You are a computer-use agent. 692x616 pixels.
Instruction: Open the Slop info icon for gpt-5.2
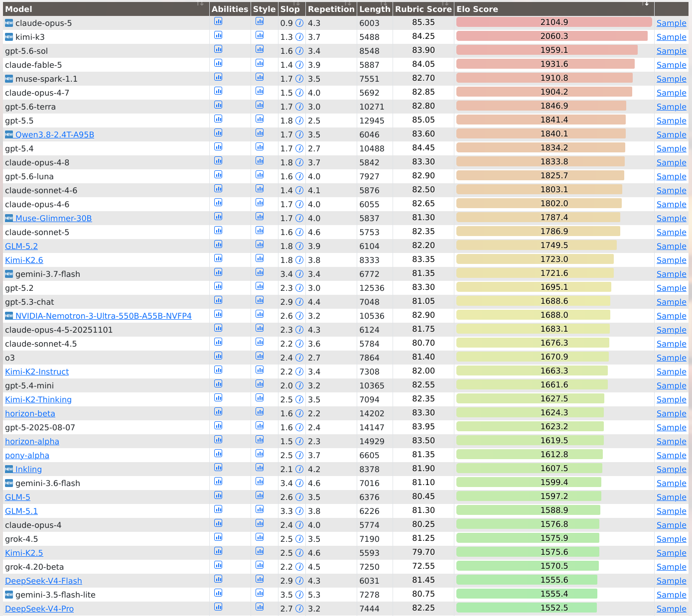pos(299,288)
